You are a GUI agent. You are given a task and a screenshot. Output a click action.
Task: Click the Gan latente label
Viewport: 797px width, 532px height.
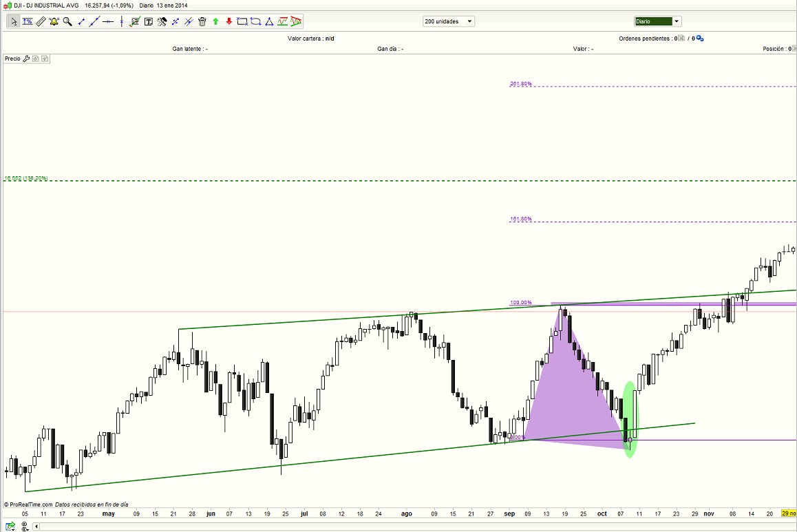(189, 50)
